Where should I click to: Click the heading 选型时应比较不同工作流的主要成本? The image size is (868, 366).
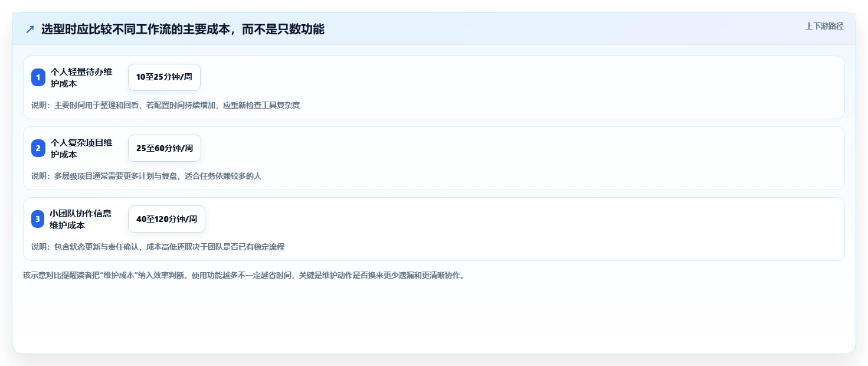(x=183, y=29)
